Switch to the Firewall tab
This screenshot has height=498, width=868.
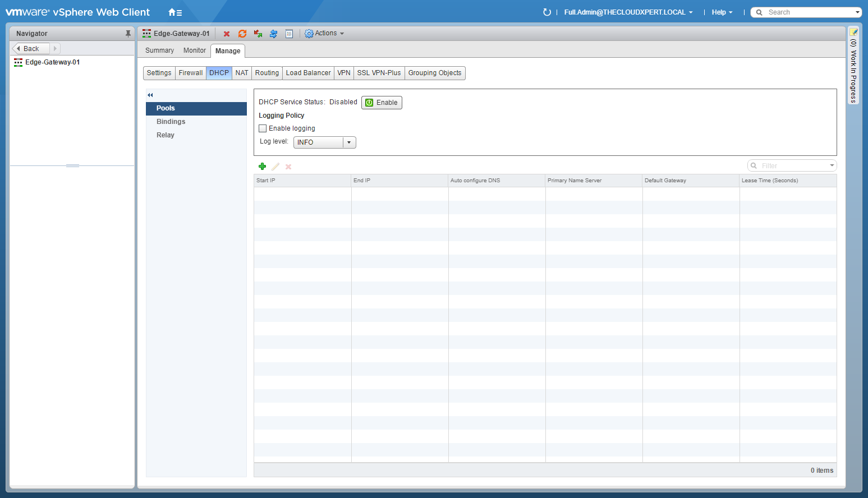coord(191,73)
